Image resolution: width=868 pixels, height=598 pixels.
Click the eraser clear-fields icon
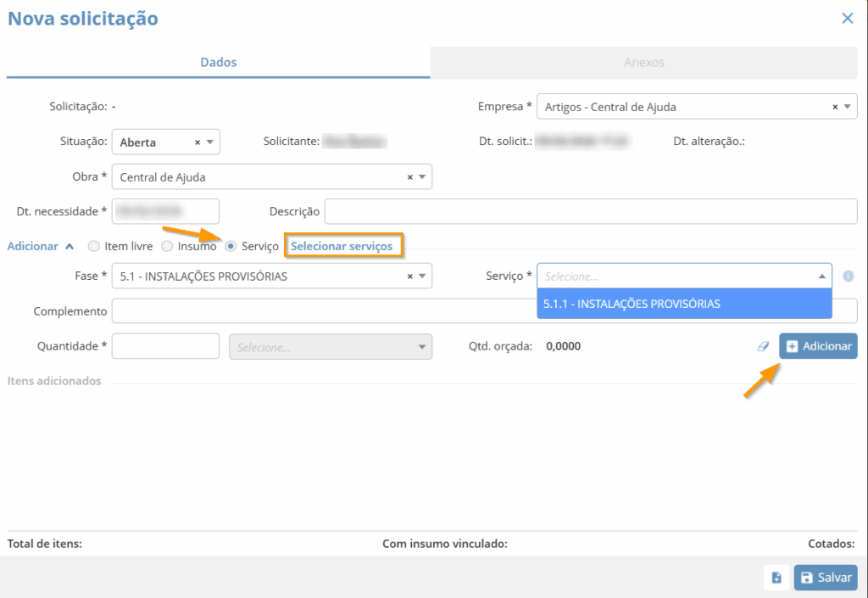coord(763,346)
